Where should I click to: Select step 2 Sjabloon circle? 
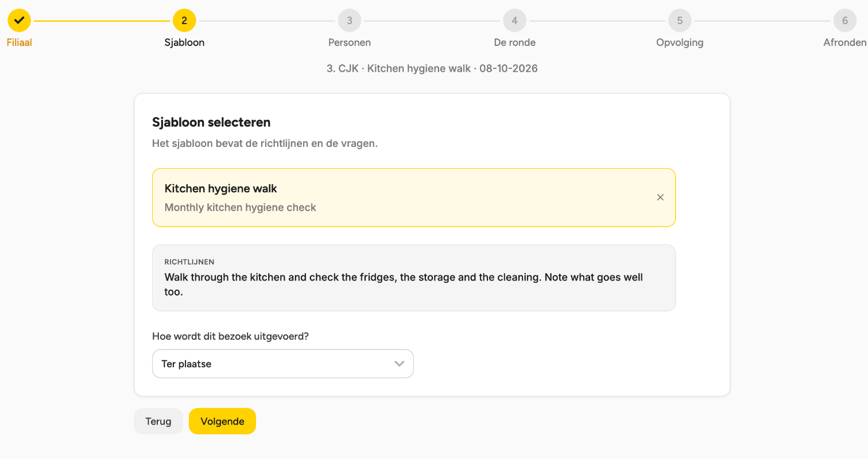tap(184, 21)
